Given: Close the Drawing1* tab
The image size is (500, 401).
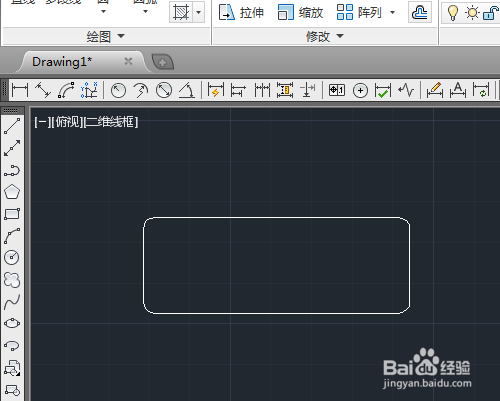Looking at the screenshot, I should [128, 61].
